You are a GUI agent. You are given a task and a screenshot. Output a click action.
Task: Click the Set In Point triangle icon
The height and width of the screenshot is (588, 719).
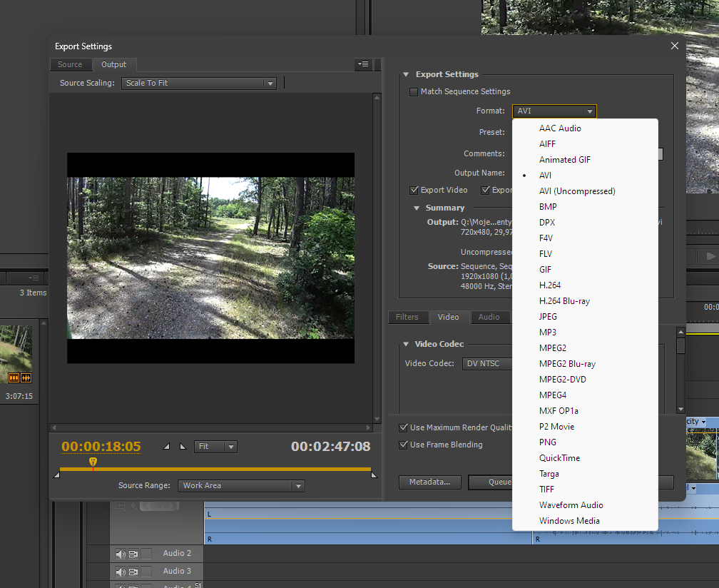pos(166,446)
